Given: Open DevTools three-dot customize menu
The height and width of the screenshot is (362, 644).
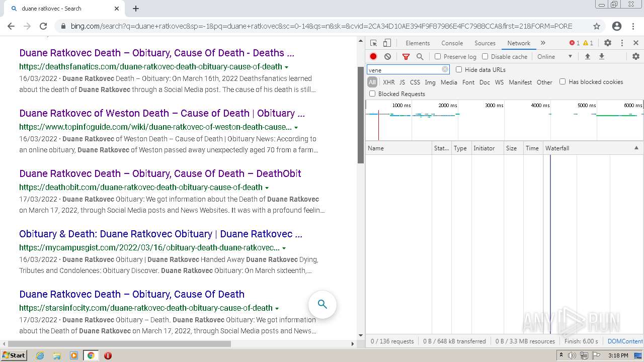Looking at the screenshot, I should click(622, 43).
